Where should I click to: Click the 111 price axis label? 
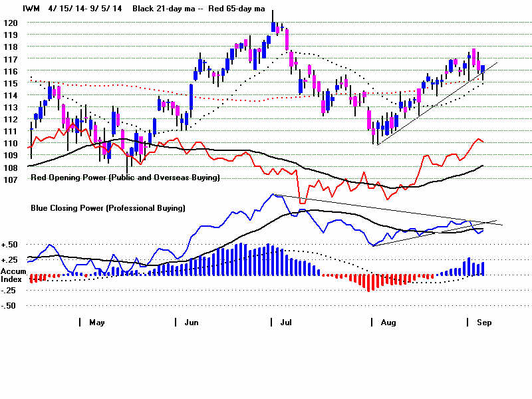(10, 131)
